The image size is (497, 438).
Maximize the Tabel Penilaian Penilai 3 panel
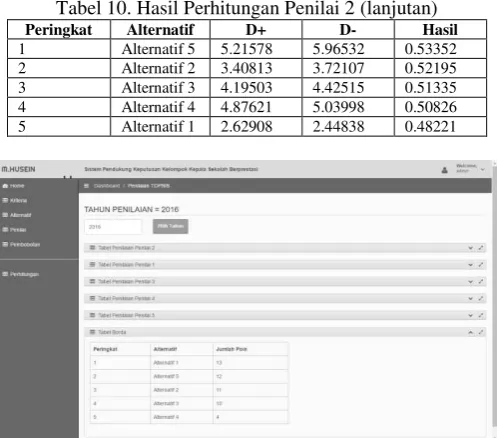pyautogui.click(x=481, y=281)
